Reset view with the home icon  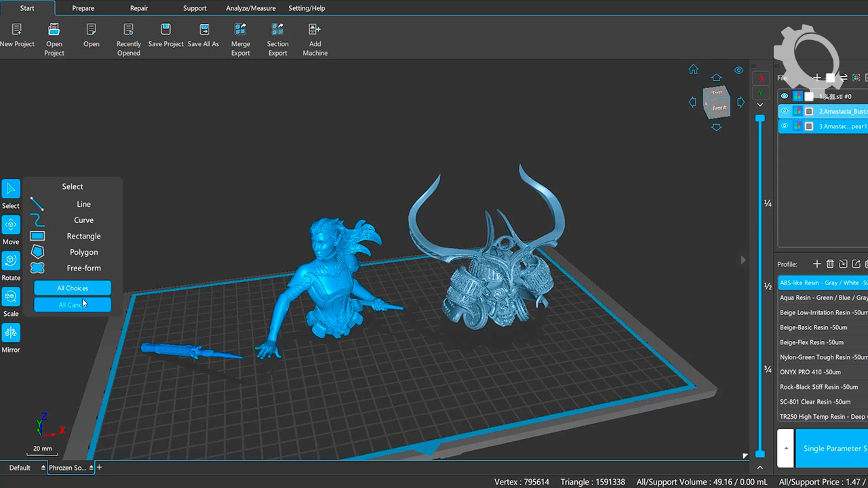[693, 70]
